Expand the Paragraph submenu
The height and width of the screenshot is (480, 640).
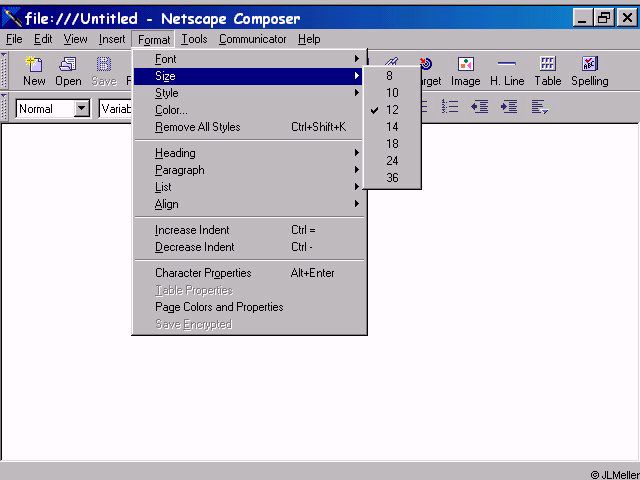coord(248,170)
